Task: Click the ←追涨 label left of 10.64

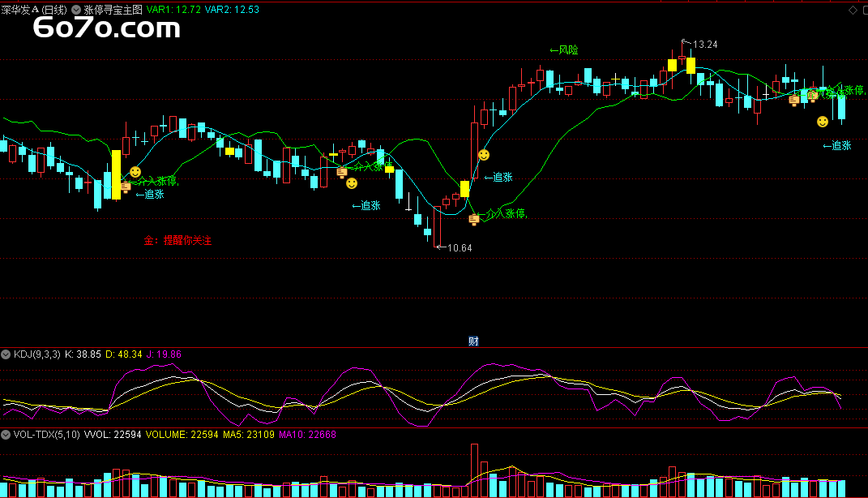Action: (366, 206)
